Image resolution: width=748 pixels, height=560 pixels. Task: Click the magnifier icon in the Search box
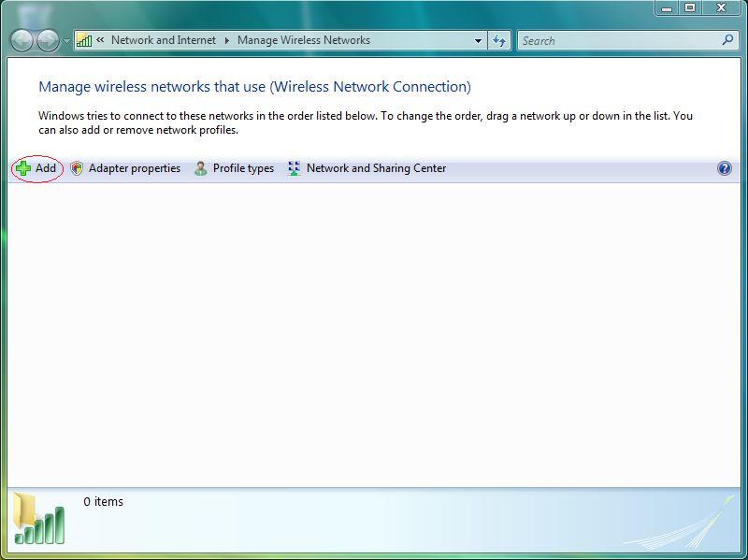727,40
